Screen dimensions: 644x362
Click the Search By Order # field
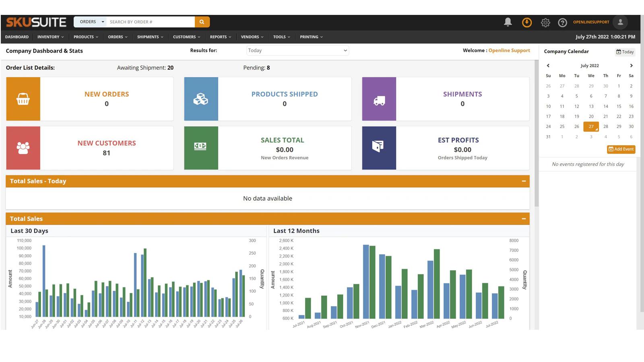click(151, 22)
